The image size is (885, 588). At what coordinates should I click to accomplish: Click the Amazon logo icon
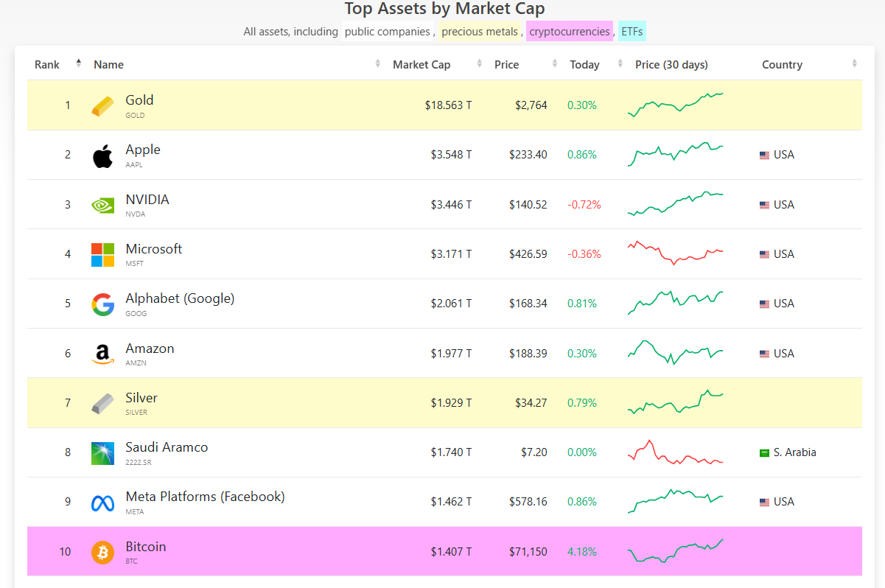pyautogui.click(x=103, y=354)
